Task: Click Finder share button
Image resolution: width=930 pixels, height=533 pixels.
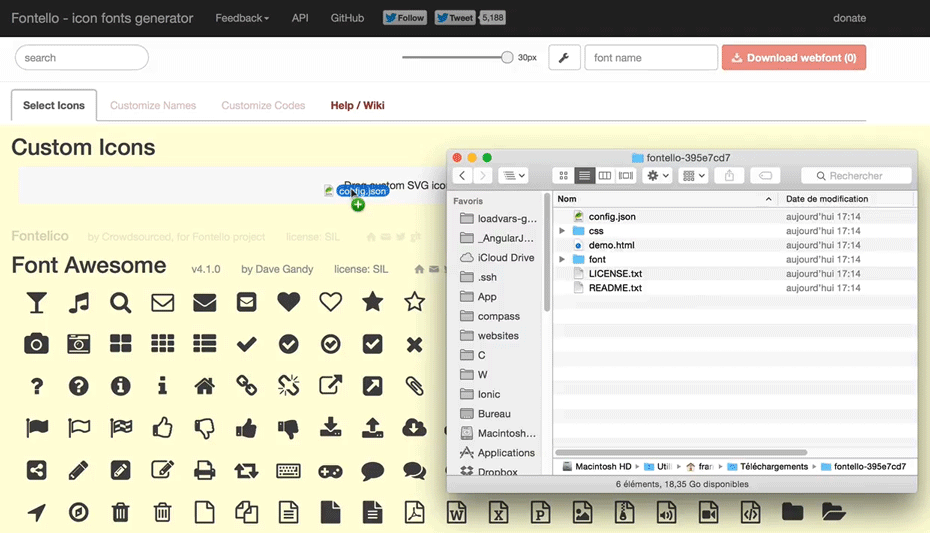Action: click(730, 175)
